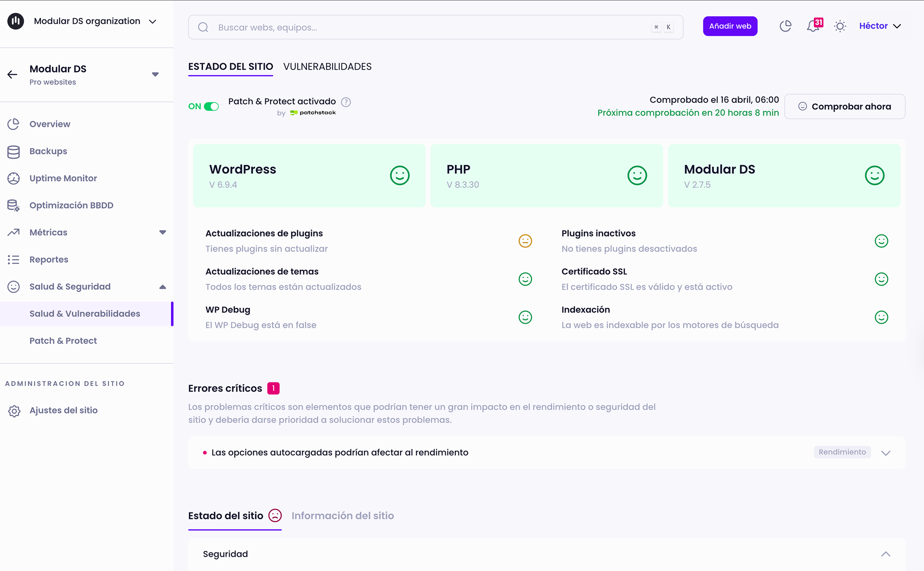This screenshot has height=571, width=924.
Task: Switch to Información del sitio tab
Action: pyautogui.click(x=342, y=516)
